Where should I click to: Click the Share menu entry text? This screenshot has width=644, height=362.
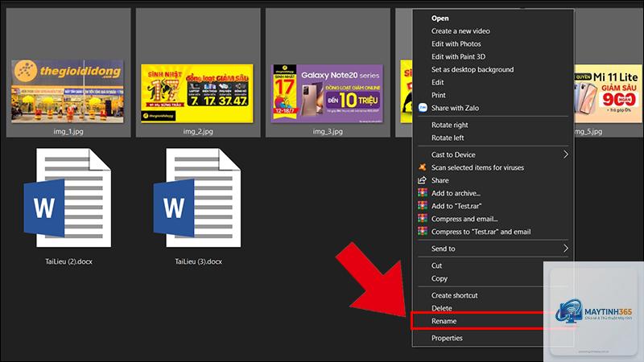pos(440,180)
